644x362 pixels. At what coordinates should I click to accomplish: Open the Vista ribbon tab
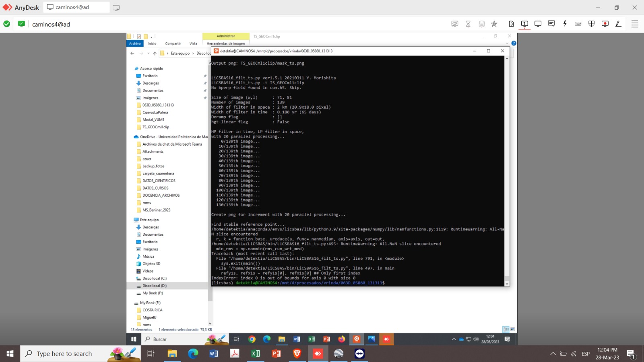[194, 43]
